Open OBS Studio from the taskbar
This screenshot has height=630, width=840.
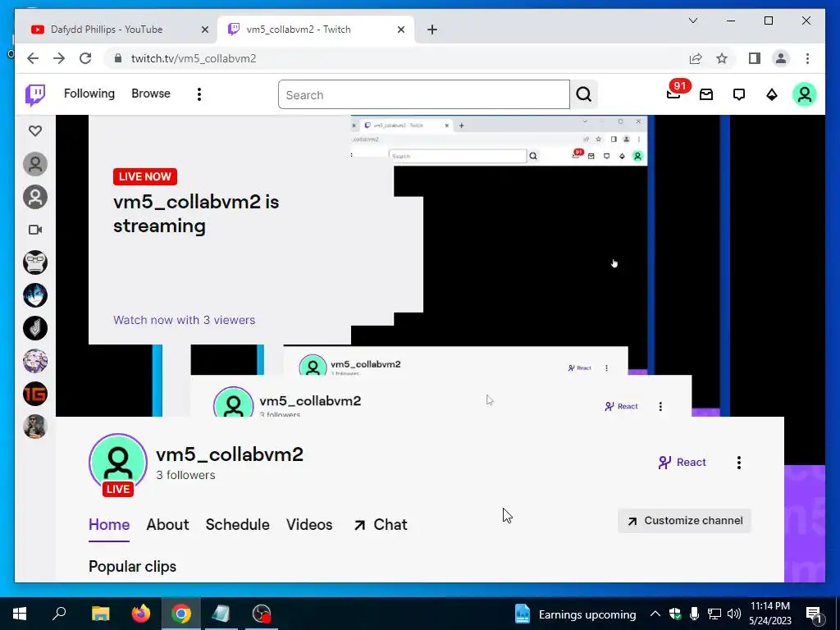(262, 614)
